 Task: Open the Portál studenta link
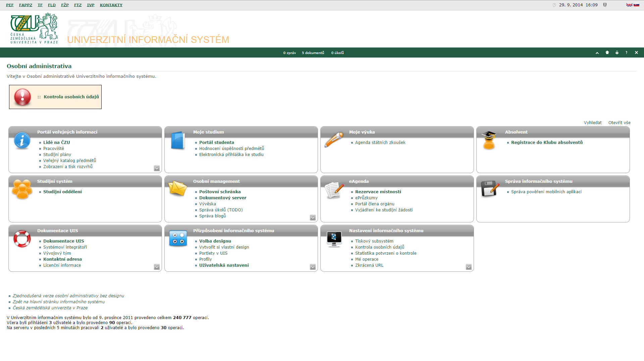point(217,143)
